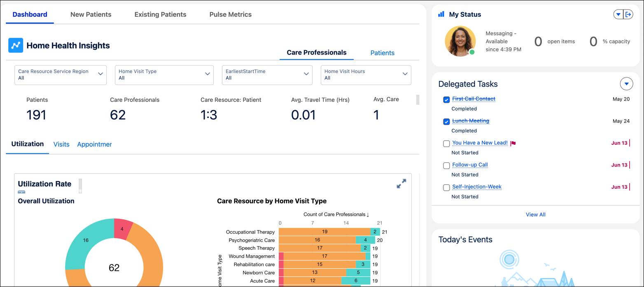Click the red donut segment labeled 4

(123, 229)
